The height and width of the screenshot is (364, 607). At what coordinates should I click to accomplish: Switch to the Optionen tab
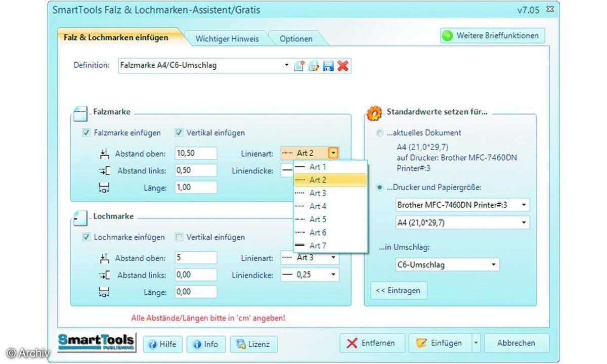pos(296,38)
